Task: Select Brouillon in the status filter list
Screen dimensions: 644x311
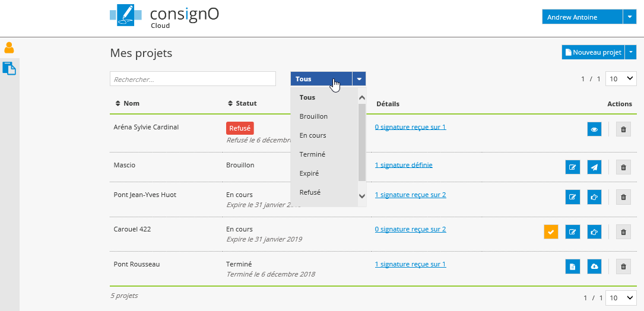Action: pos(313,116)
